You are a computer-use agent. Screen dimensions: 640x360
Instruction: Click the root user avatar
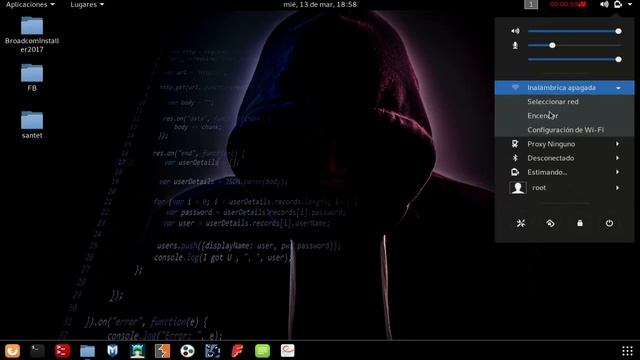518,188
